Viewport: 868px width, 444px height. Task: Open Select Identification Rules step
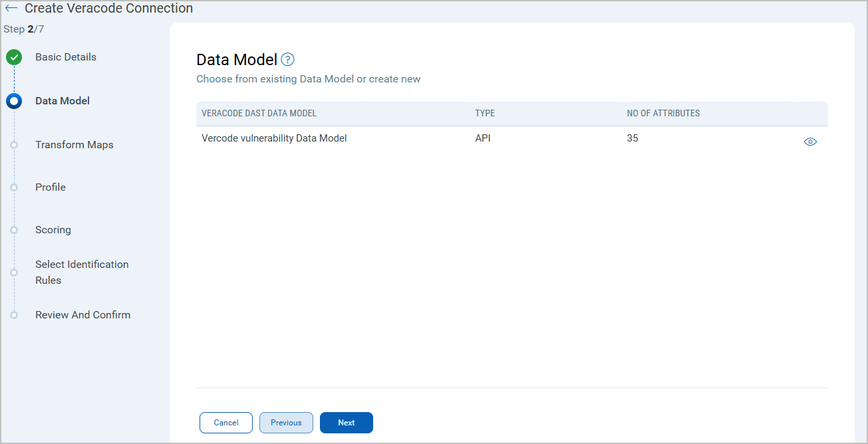pyautogui.click(x=82, y=272)
